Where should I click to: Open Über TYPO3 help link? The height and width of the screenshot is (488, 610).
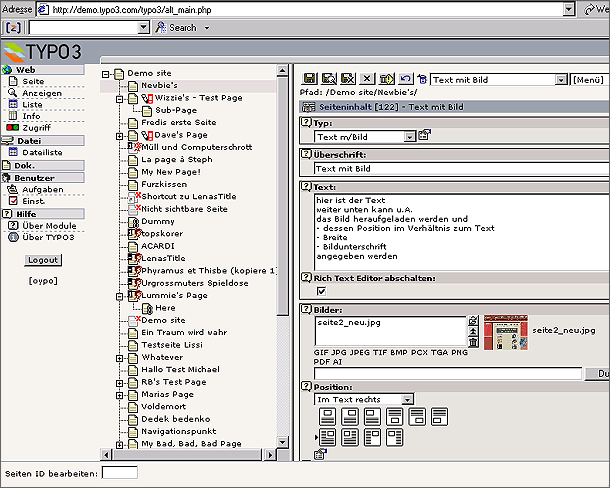coord(48,237)
